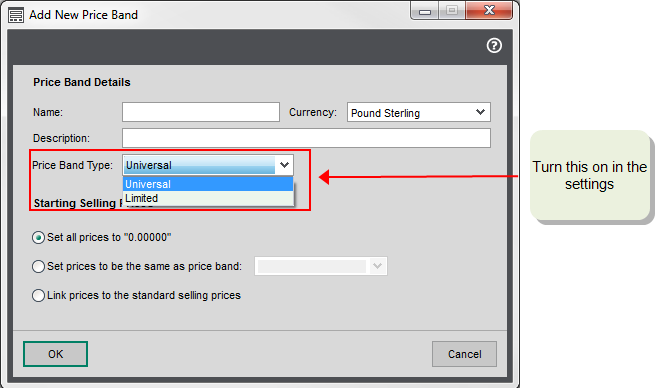Collapse the Price Band Type dropdown arrow
The height and width of the screenshot is (388, 665).
coord(284,165)
